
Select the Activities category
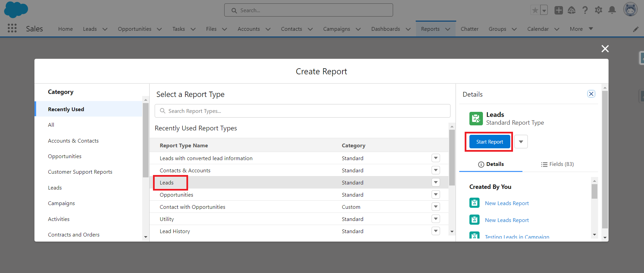coord(59,219)
